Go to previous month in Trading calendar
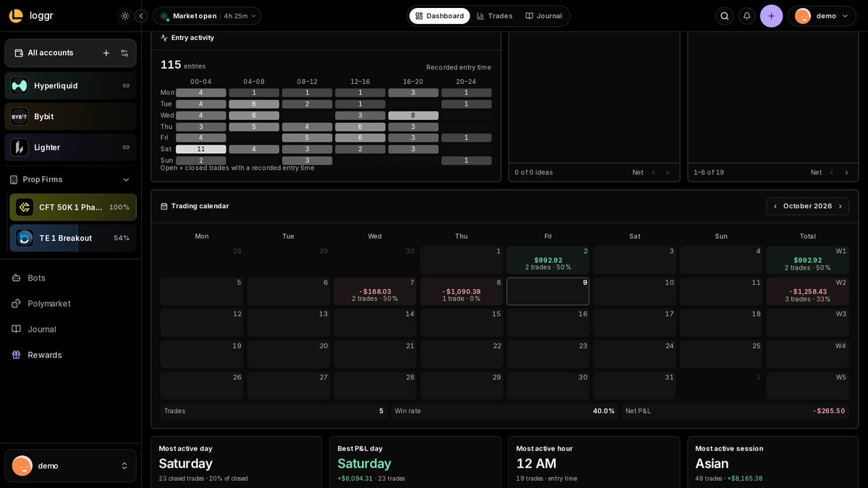868x488 pixels. (x=775, y=206)
